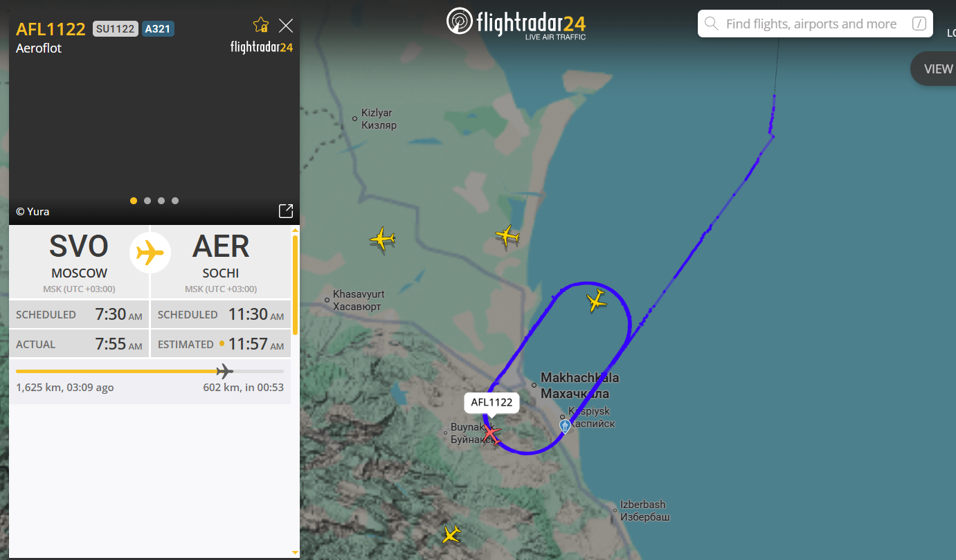Select the yellow plane north of Khasavyurt
The image size is (956, 560).
pyautogui.click(x=381, y=239)
